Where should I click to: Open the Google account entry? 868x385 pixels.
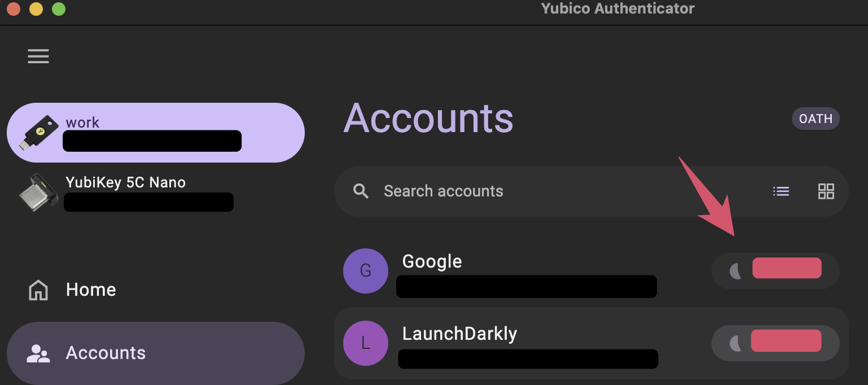tap(591, 271)
